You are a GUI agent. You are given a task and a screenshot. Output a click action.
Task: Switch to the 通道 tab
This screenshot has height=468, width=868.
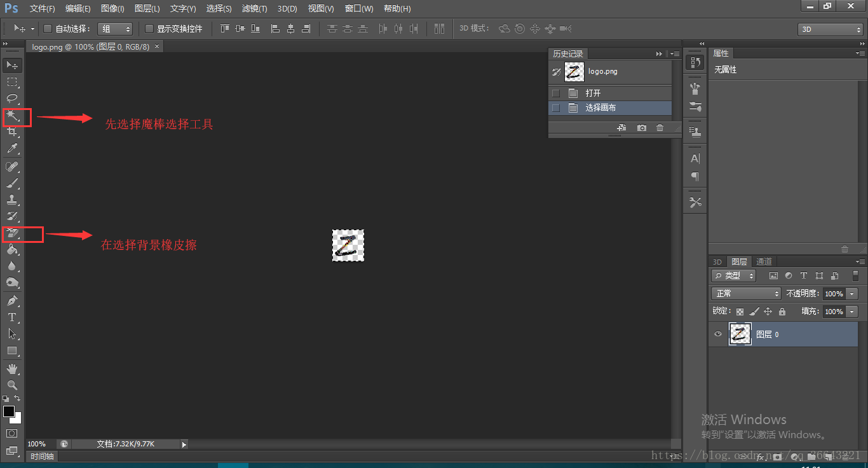(x=764, y=261)
